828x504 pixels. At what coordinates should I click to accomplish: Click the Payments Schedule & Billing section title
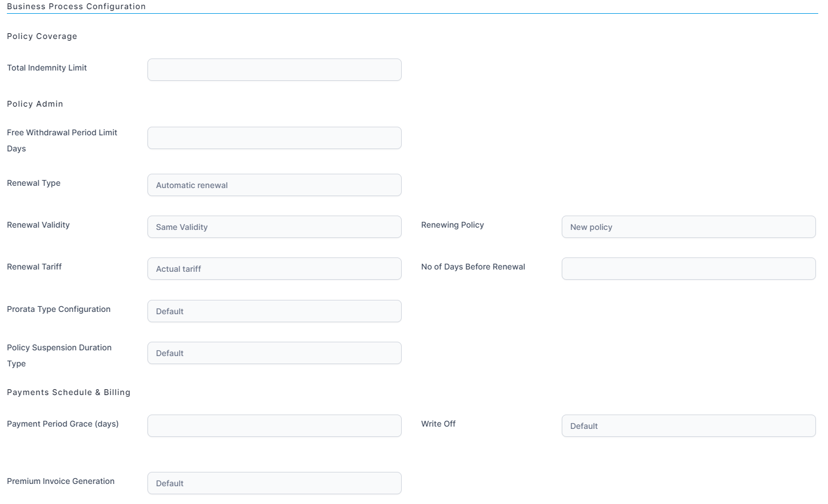click(x=68, y=392)
